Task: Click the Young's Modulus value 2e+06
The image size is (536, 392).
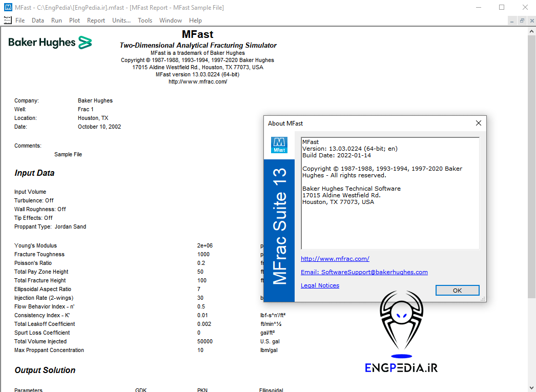Action: 205,245
